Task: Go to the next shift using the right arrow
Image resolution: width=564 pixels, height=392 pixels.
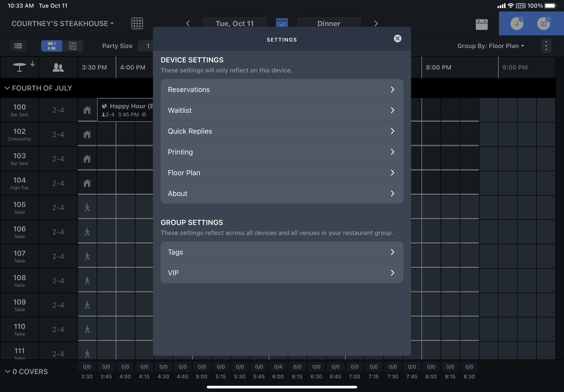Action: pyautogui.click(x=376, y=24)
